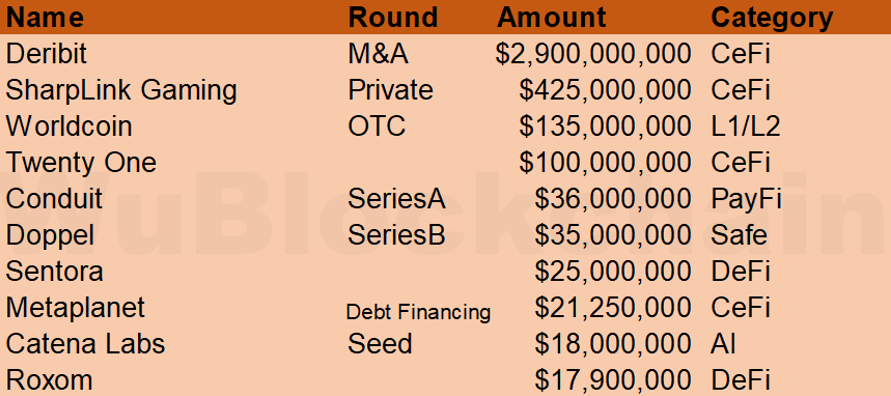Click the M&A round cell
This screenshot has width=891, height=396.
[x=378, y=54]
